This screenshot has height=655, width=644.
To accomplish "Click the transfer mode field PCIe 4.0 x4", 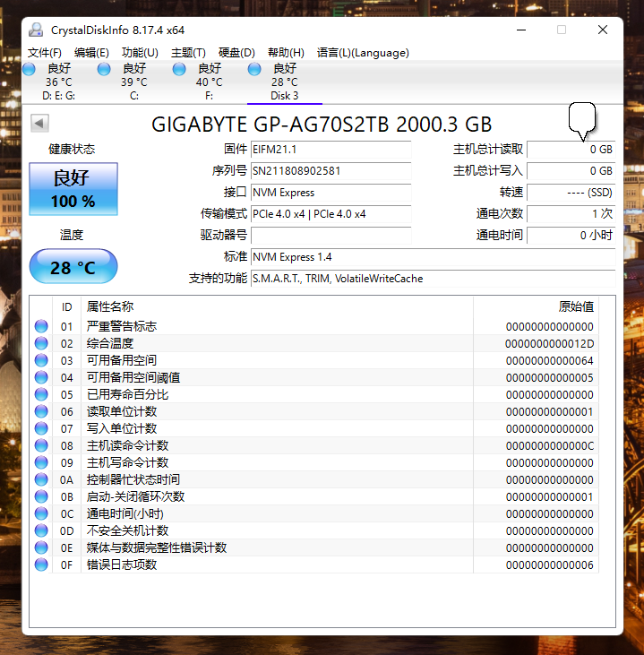I will click(331, 214).
